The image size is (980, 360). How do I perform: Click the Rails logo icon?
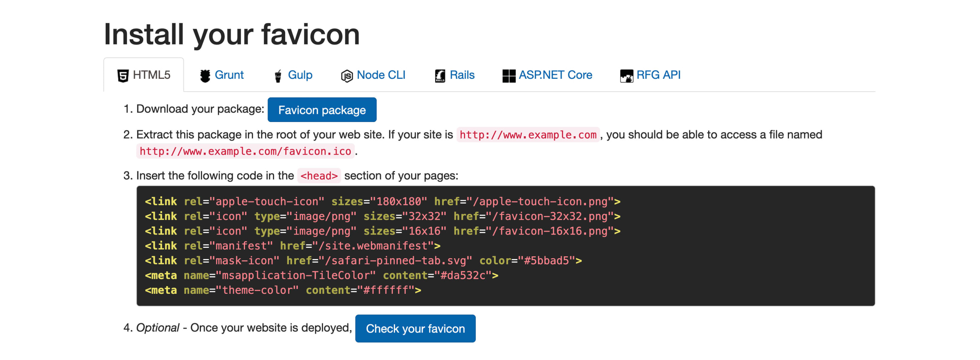coord(439,75)
